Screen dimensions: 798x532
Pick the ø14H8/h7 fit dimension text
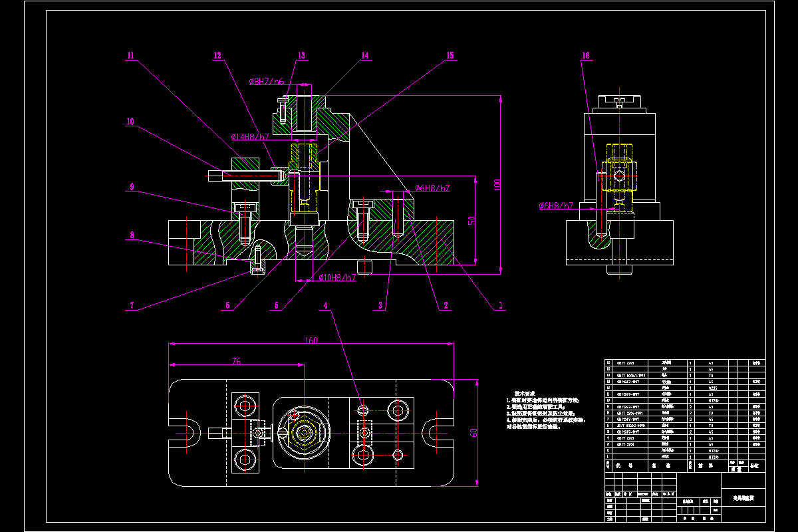[x=251, y=137]
